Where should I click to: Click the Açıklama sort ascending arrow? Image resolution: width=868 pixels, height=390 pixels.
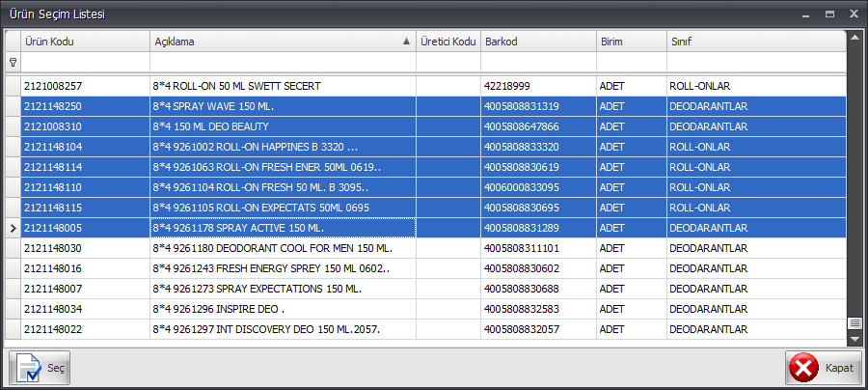(x=406, y=42)
